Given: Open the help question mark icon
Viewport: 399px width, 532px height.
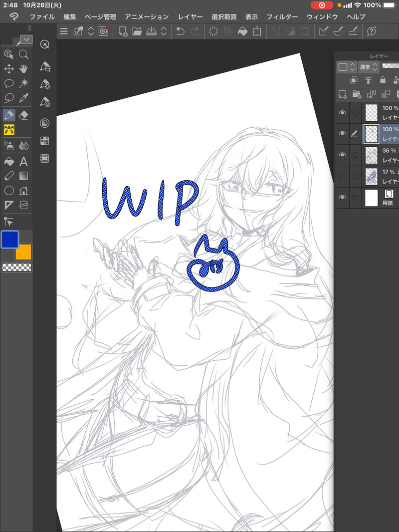Looking at the screenshot, I should 372,31.
